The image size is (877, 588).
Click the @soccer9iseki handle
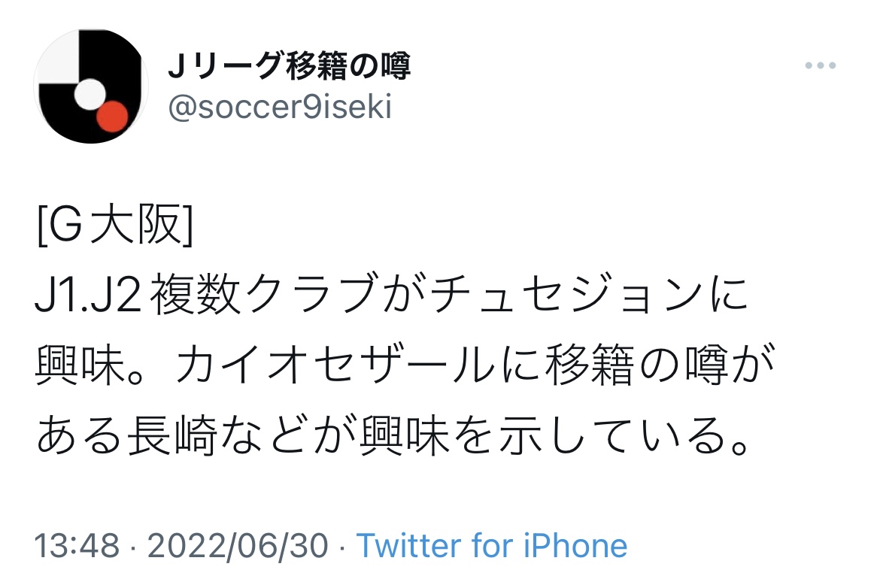[x=280, y=109]
